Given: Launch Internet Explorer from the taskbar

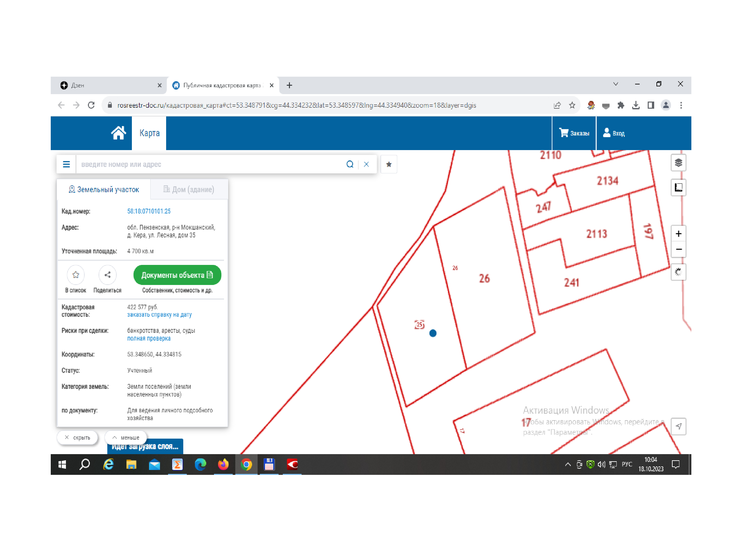Looking at the screenshot, I should (108, 464).
